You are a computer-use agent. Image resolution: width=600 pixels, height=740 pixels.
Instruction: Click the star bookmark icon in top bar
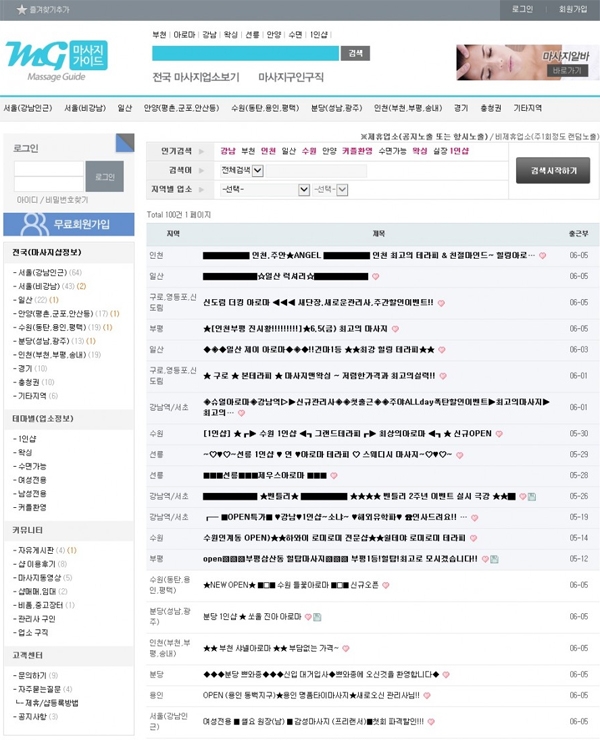(22, 9)
